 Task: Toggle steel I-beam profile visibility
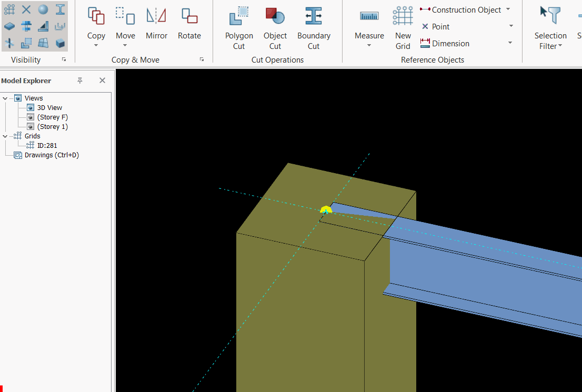coord(61,9)
